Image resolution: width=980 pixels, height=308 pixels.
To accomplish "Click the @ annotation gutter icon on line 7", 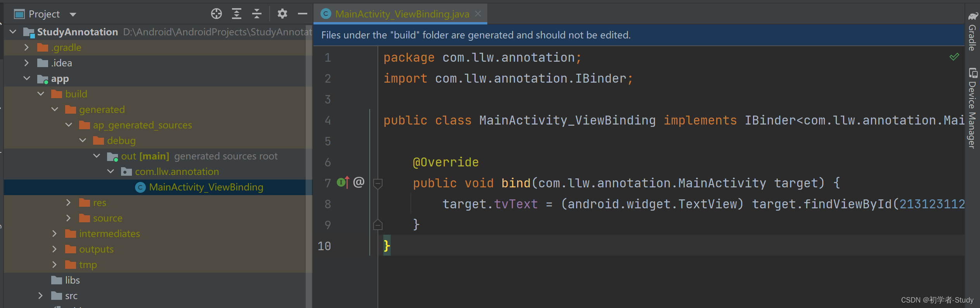I will click(359, 182).
